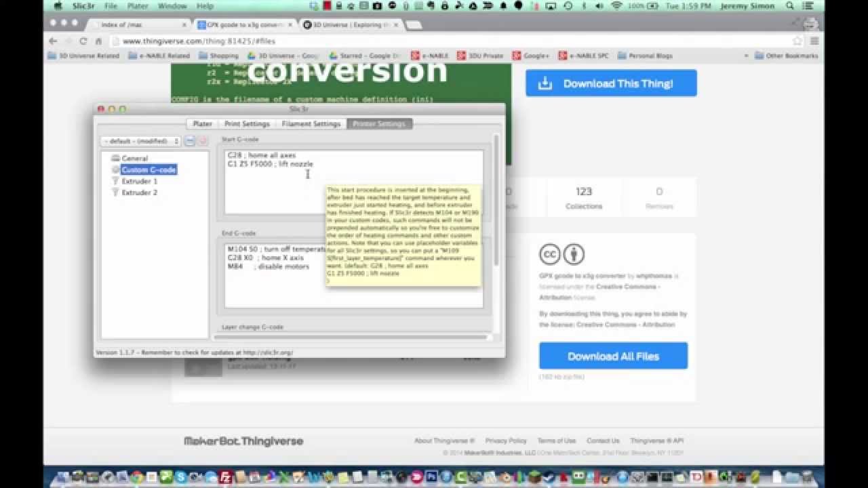Open the 'e-NABLE' bookmark
The height and width of the screenshot is (488, 868).
[x=429, y=56]
